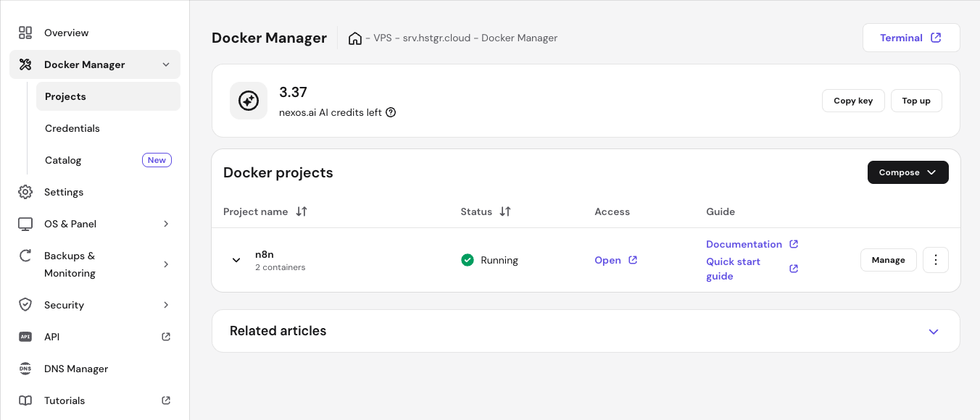Open the Compose dropdown menu

tap(908, 172)
